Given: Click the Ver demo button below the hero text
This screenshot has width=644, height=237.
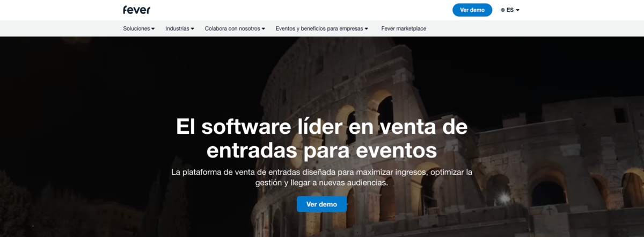Looking at the screenshot, I should (x=321, y=204).
